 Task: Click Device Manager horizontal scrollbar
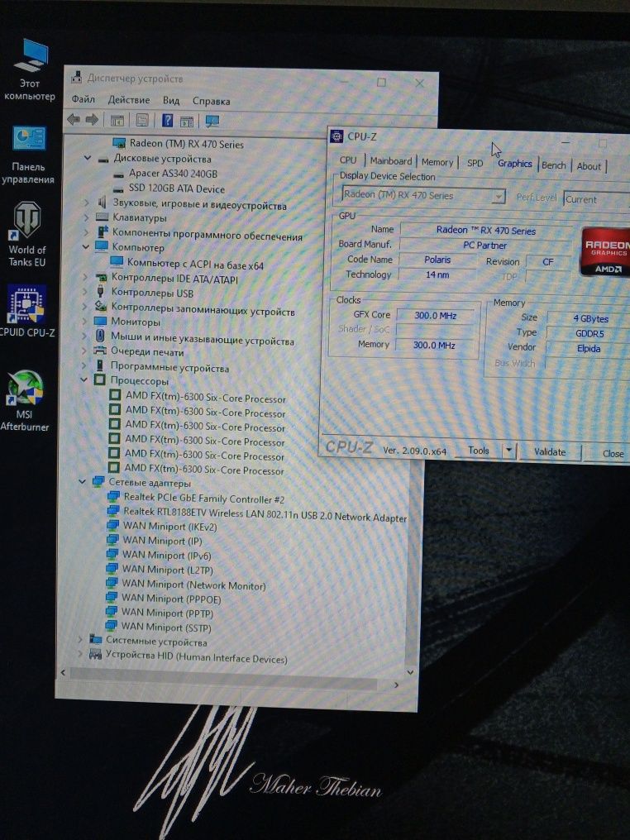pyautogui.click(x=225, y=678)
